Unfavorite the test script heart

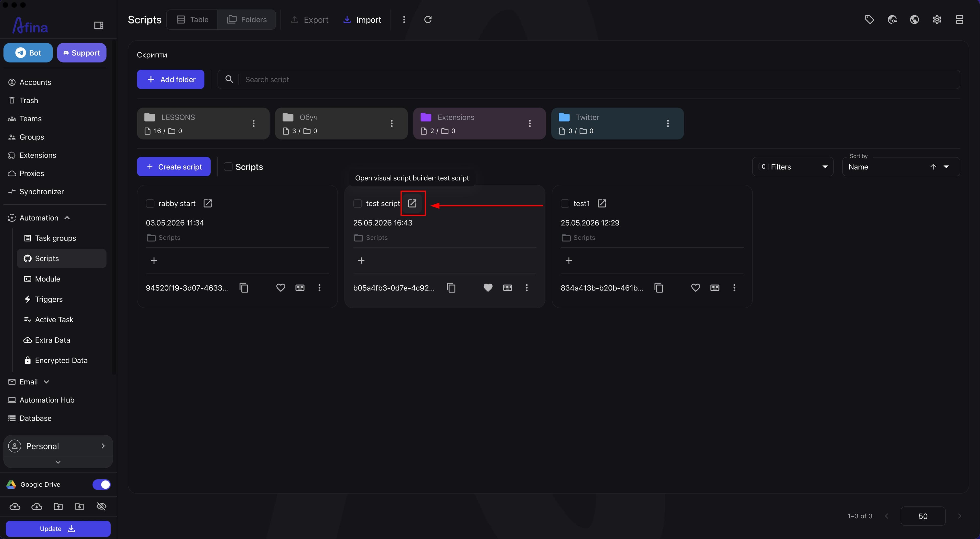[488, 288]
